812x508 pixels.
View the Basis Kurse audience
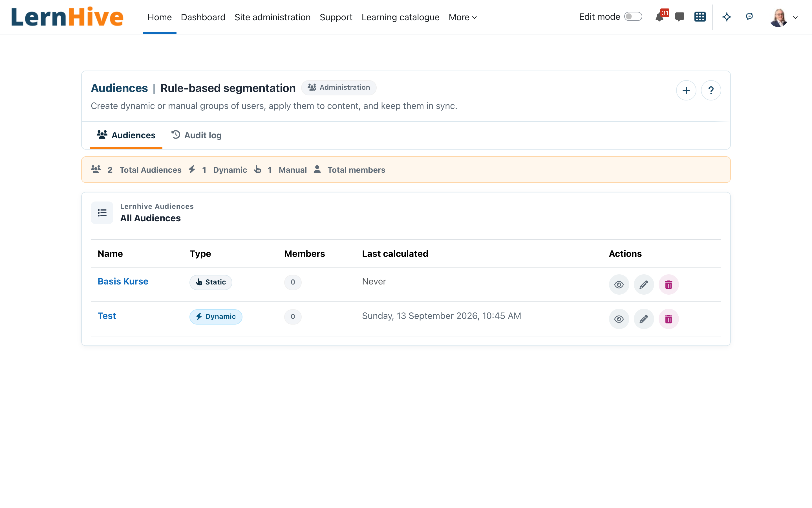(619, 284)
